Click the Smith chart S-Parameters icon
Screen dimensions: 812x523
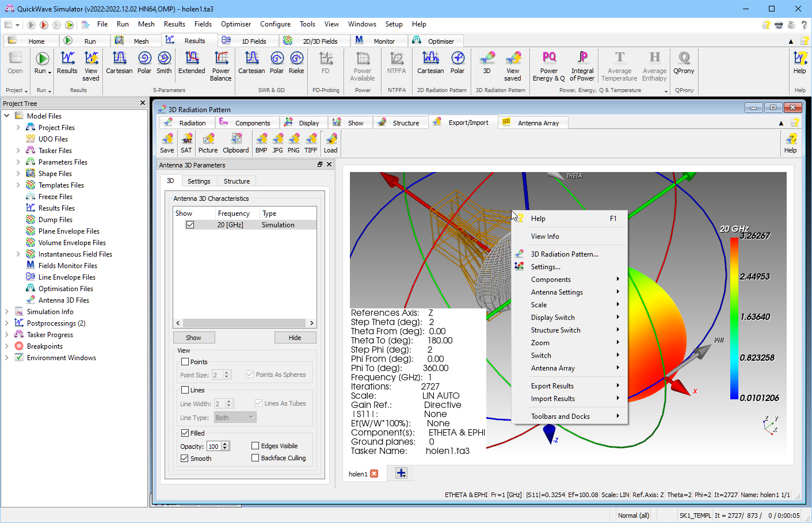point(164,63)
